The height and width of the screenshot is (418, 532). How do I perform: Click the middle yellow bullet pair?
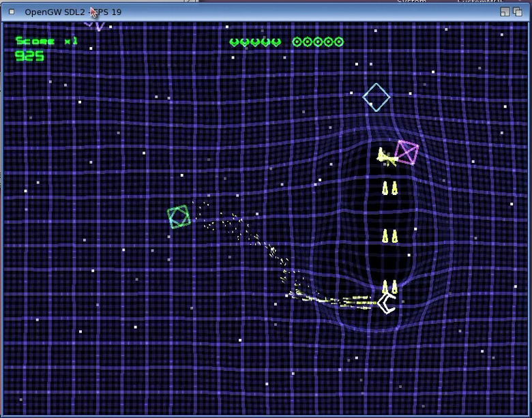coord(389,237)
